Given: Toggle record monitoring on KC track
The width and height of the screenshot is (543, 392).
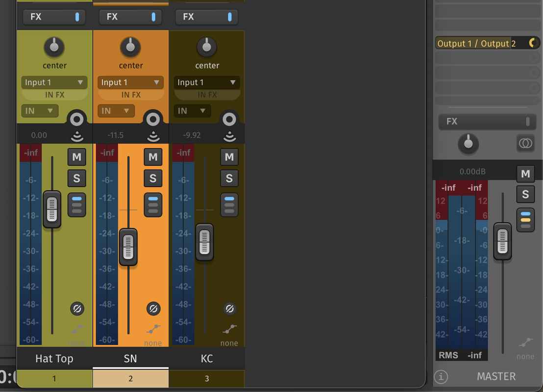Looking at the screenshot, I should [229, 137].
